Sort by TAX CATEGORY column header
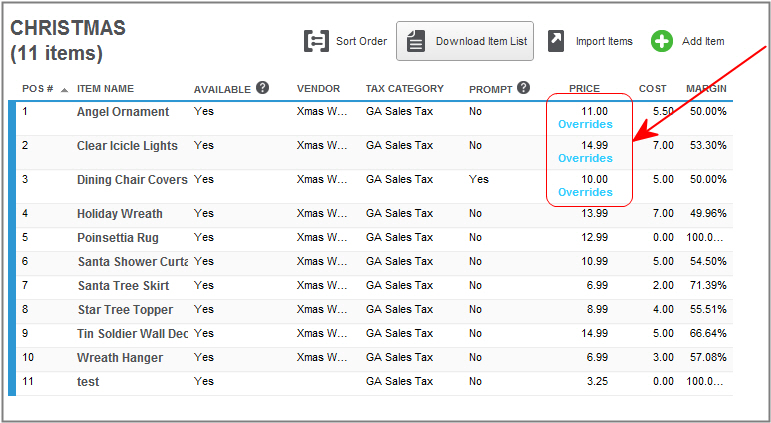 (405, 89)
